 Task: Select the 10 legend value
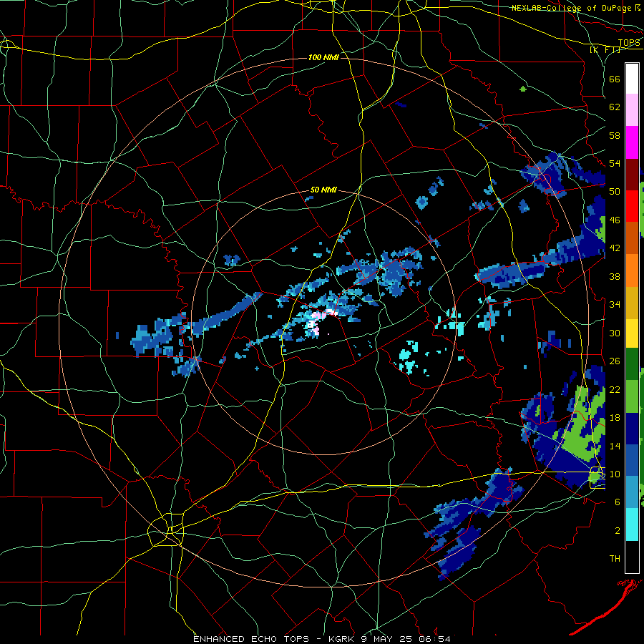[615, 474]
